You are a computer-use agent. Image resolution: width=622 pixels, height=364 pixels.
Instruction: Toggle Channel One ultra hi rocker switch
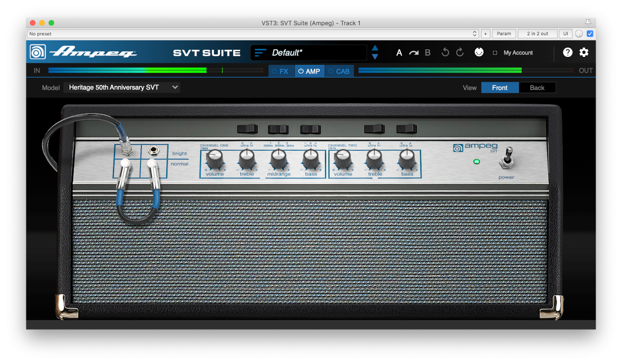247,128
